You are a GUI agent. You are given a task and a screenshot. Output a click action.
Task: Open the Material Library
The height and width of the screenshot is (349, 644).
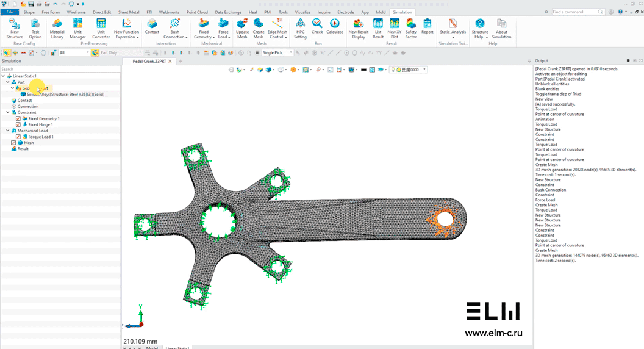pyautogui.click(x=57, y=29)
